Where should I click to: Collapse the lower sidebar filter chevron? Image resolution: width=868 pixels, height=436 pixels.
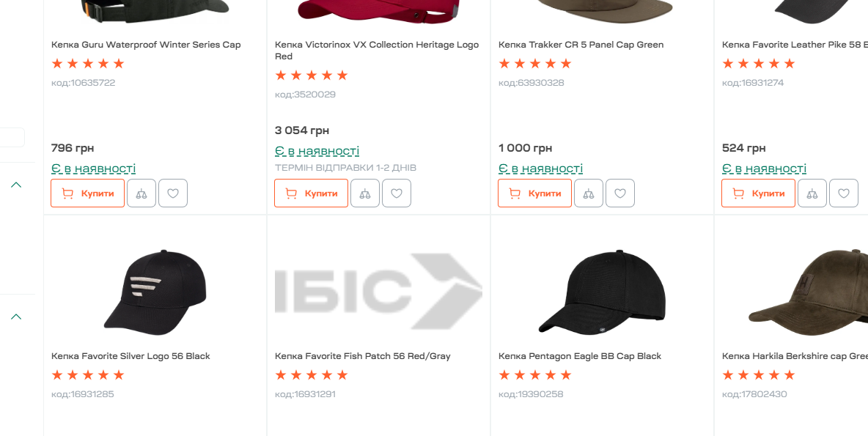click(16, 317)
